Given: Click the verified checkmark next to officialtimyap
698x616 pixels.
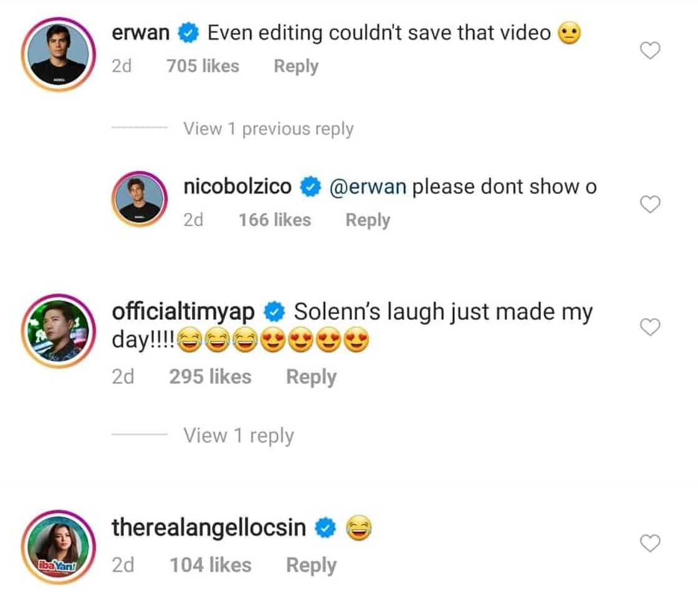Looking at the screenshot, I should pos(274,310).
